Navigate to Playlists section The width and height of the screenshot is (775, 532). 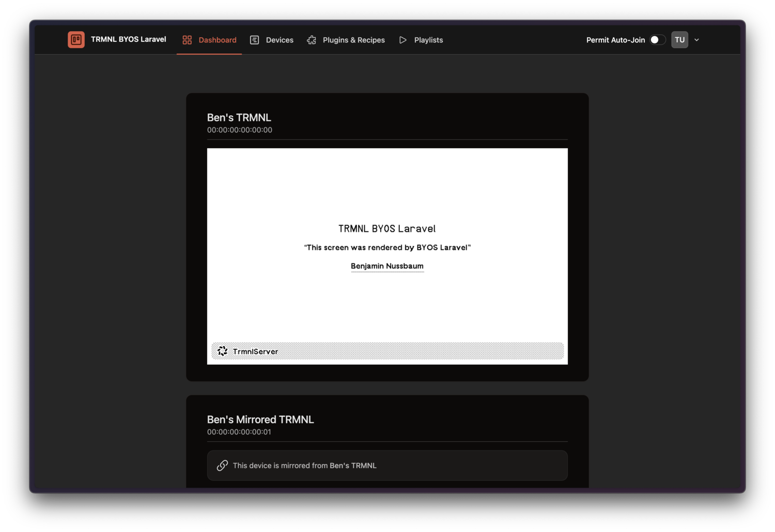coord(428,40)
